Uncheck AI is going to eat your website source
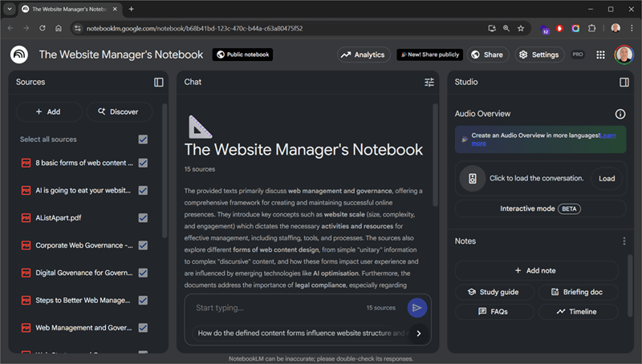The height and width of the screenshot is (364, 642). pos(143,190)
